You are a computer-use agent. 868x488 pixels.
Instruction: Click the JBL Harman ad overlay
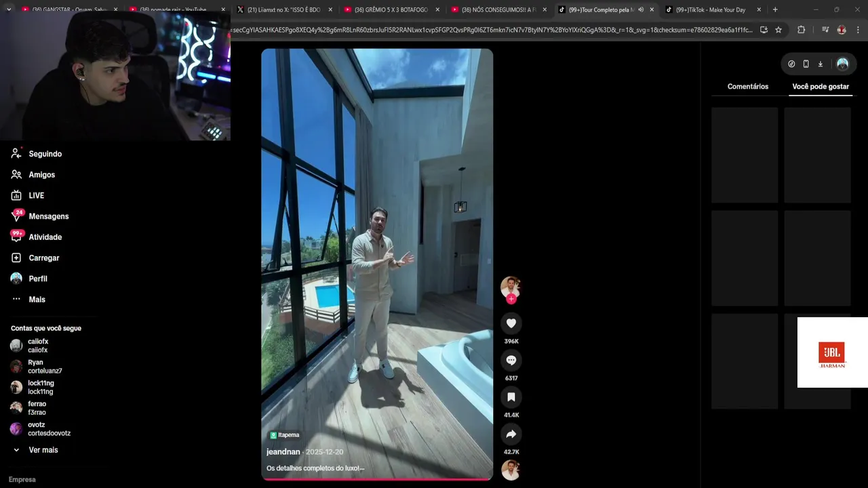tap(832, 352)
